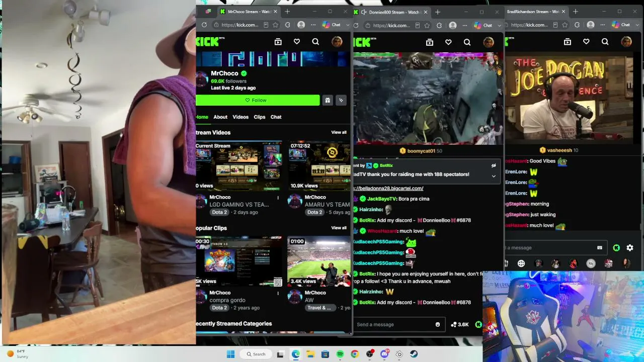This screenshot has width=644, height=362.
Task: Click the Edge icon on the taskbar
Action: [x=295, y=354]
